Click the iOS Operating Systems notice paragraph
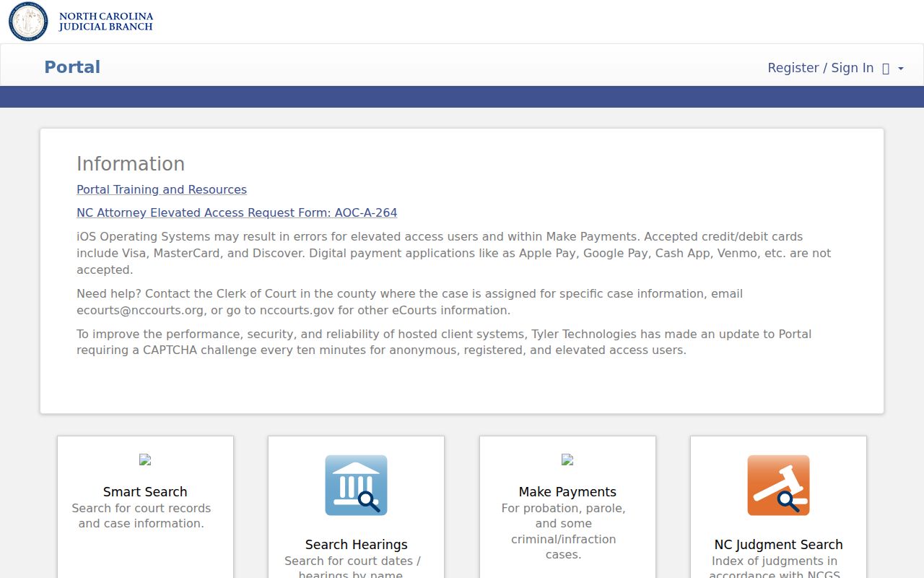 [x=453, y=253]
